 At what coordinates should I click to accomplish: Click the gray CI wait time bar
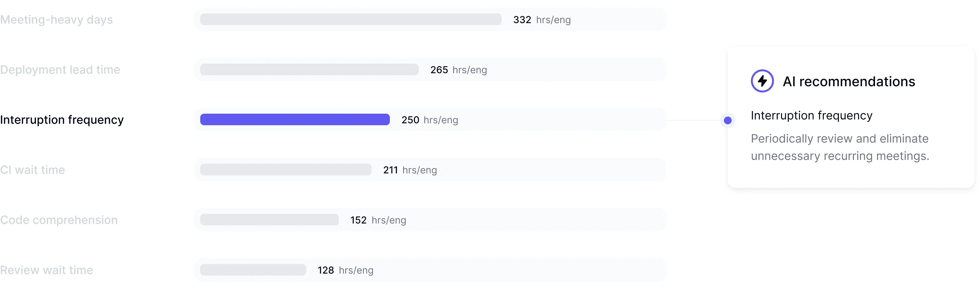[286, 170]
